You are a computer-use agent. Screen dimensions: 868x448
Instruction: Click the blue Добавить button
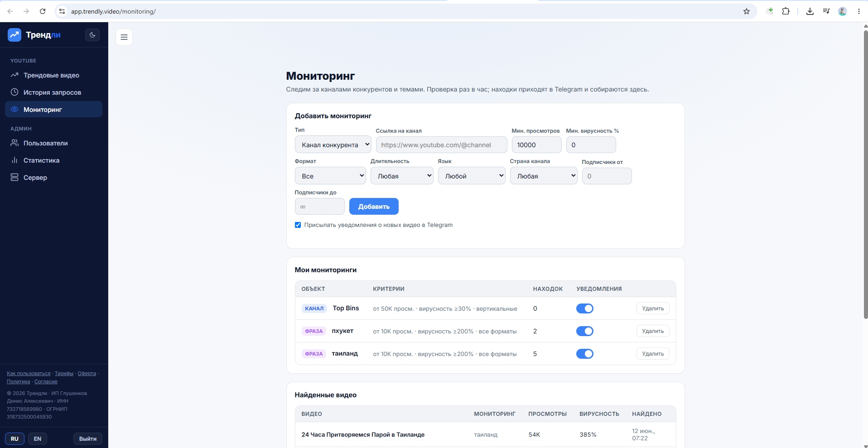tap(374, 207)
